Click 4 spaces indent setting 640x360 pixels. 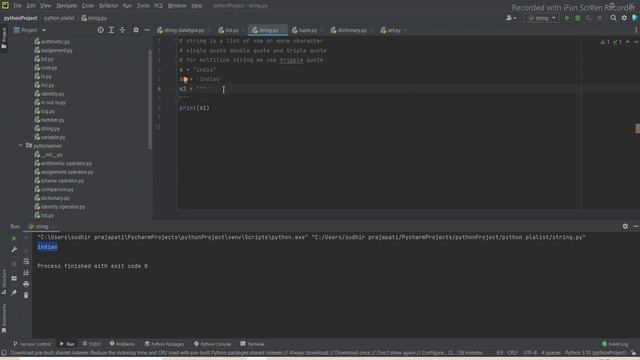click(x=551, y=353)
